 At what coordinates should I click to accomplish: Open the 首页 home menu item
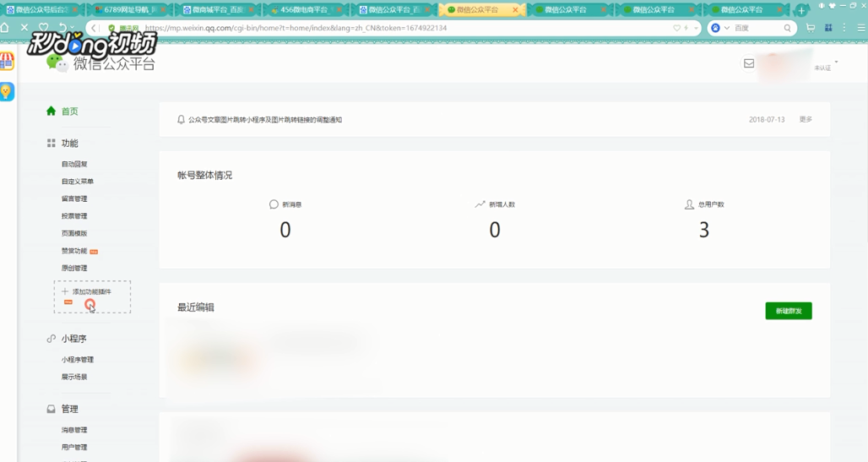coord(69,111)
